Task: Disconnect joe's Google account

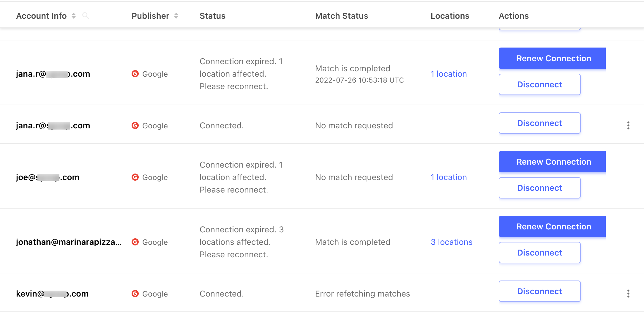Action: 540,188
